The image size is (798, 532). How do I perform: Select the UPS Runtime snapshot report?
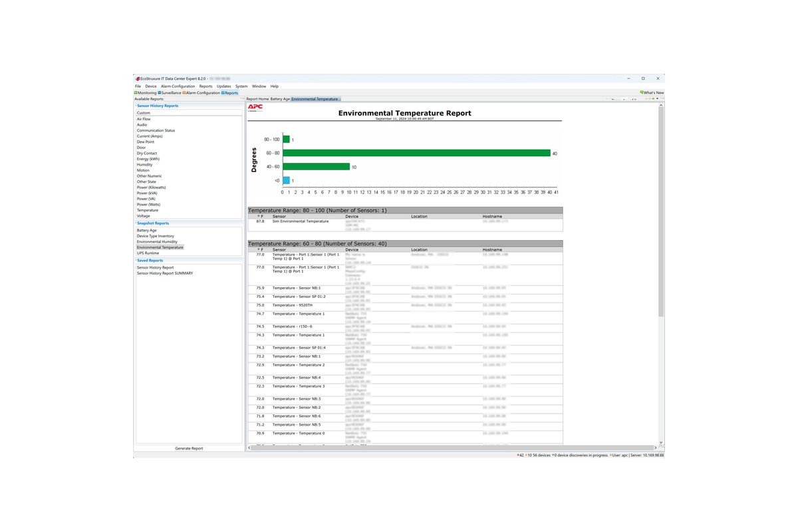(148, 253)
